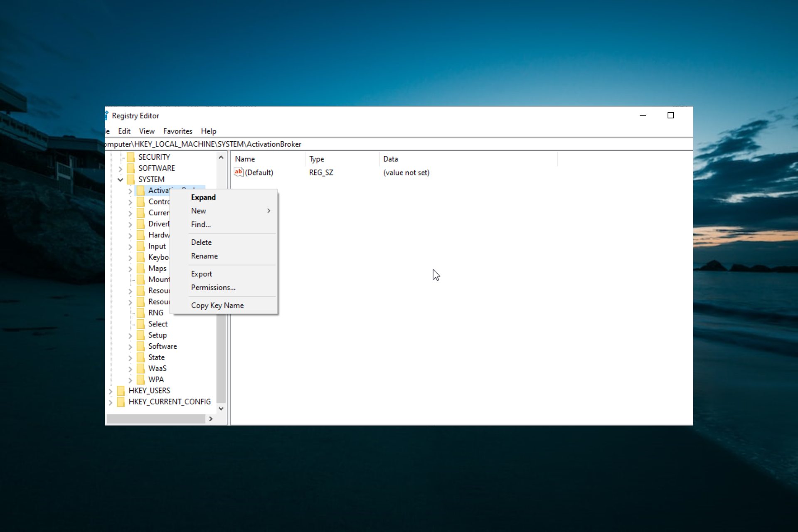The width and height of the screenshot is (798, 532).
Task: Maximize the Registry Editor window
Action: (670, 116)
